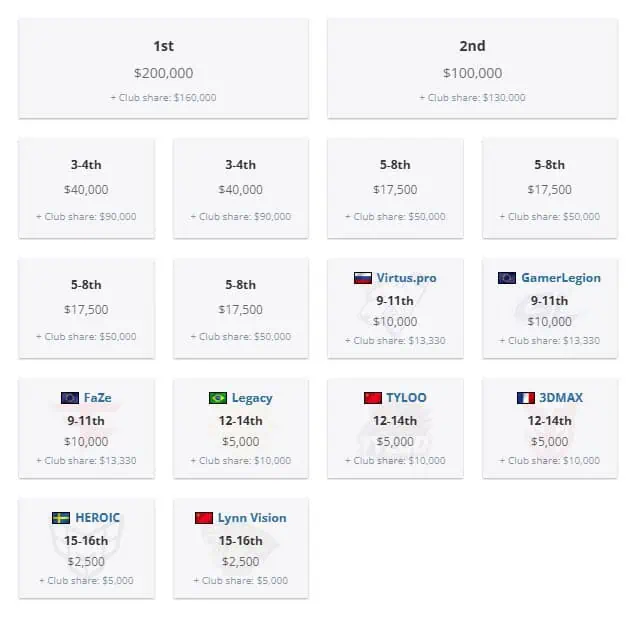Select the 2nd place $100,000 card
Viewport: 637px width, 617px height.
(472, 69)
